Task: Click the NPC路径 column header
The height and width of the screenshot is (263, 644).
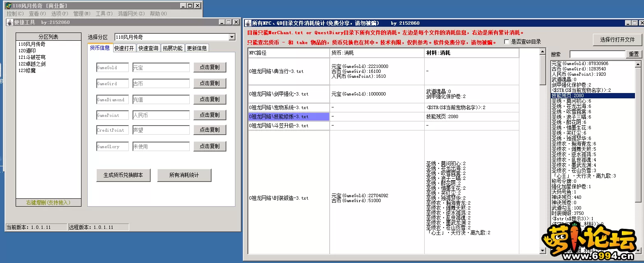Action: point(289,53)
